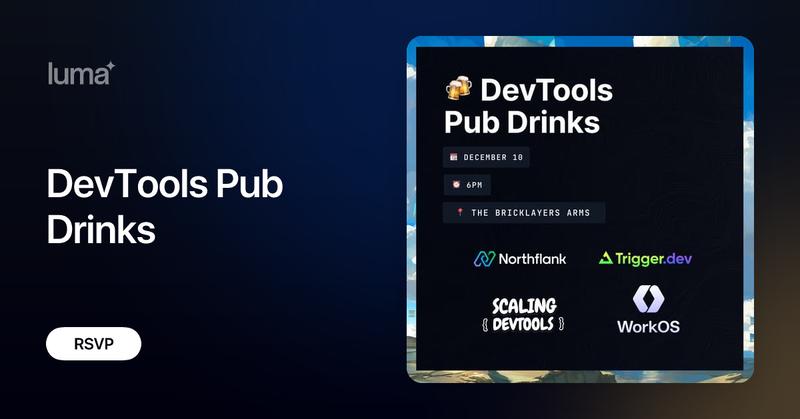Click the beer mugs emoji

coord(459,90)
